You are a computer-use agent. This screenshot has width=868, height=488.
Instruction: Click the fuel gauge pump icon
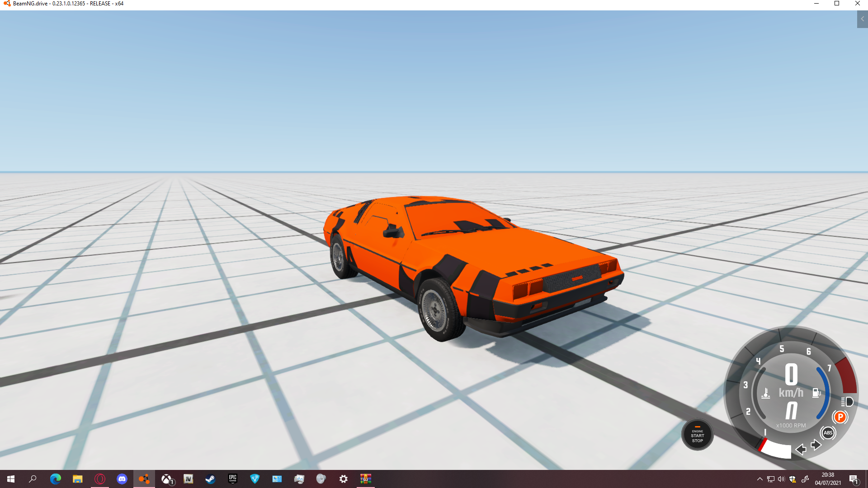pyautogui.click(x=816, y=393)
